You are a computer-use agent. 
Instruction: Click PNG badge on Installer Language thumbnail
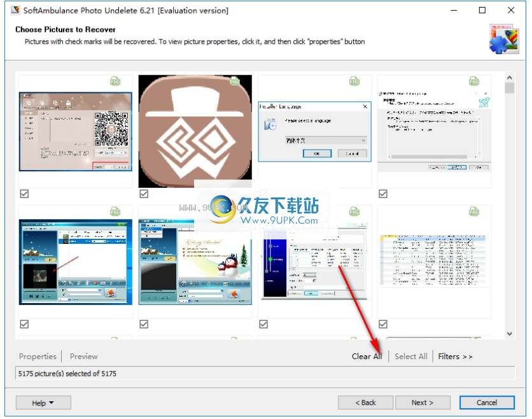[x=354, y=82]
